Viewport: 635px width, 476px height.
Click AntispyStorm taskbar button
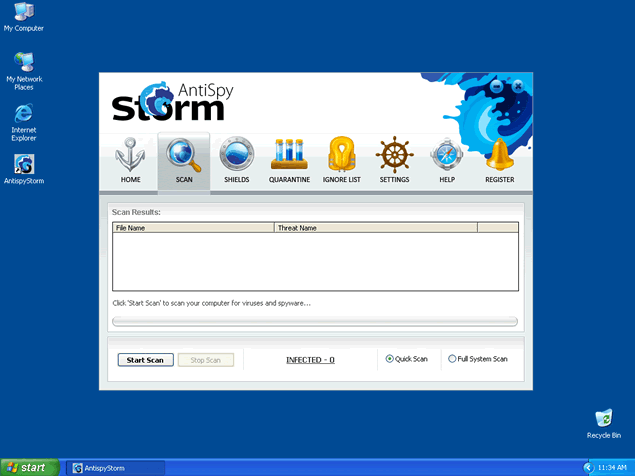[x=115, y=467]
